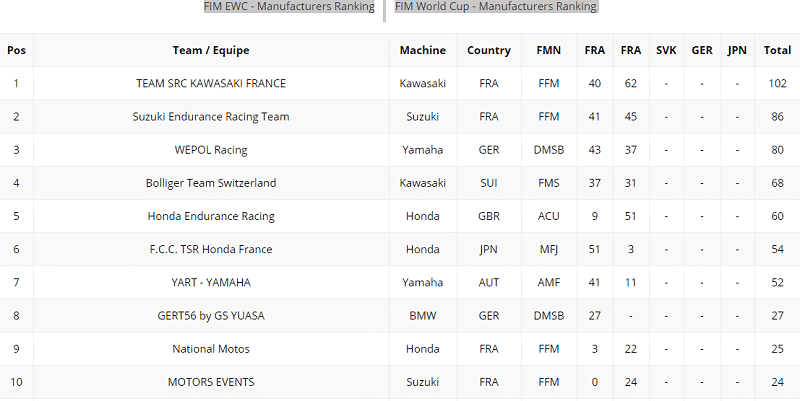Open FIM EWC - Manufacturers Ranking tab
Screen dimensions: 800x401
[289, 7]
